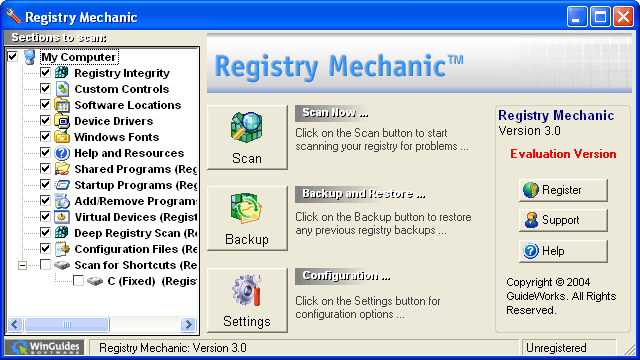Click the Windows Fonts folder icon
The width and height of the screenshot is (640, 360).
coord(62,137)
